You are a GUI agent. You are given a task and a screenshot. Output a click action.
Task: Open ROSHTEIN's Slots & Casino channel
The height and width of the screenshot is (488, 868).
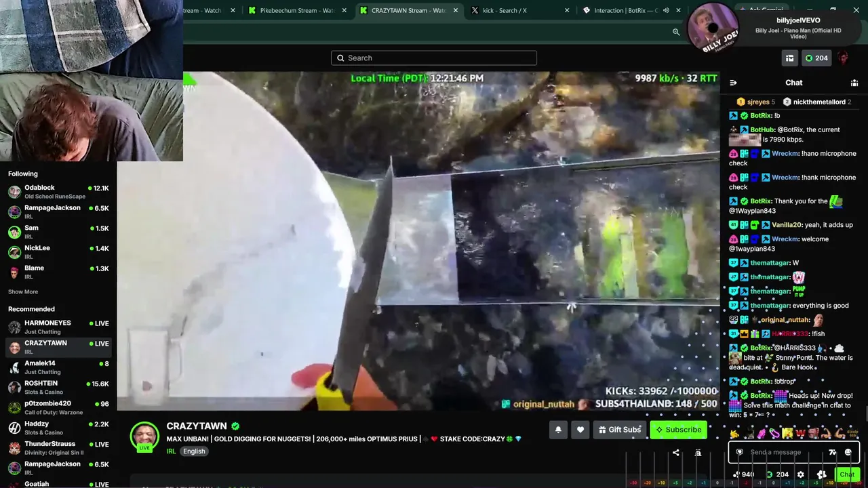58,388
